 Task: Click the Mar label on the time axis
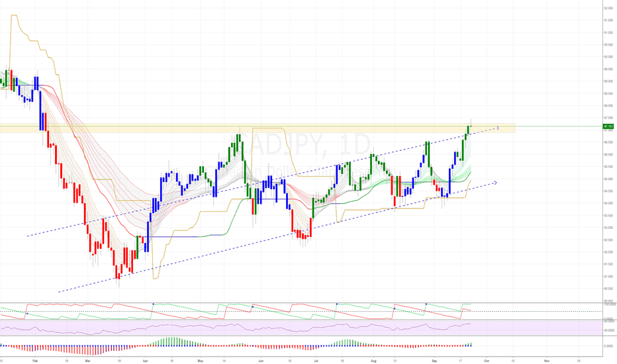pyautogui.click(x=88, y=361)
